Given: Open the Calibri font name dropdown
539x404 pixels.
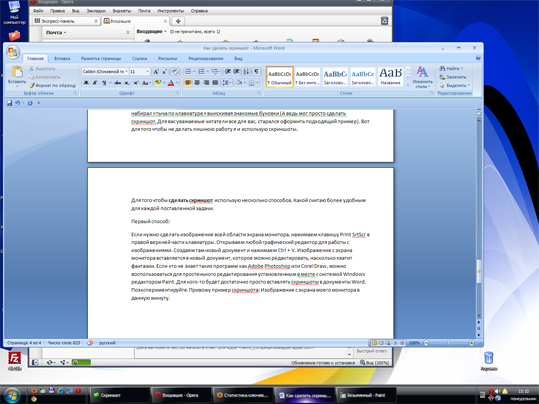Looking at the screenshot, I should [x=105, y=72].
